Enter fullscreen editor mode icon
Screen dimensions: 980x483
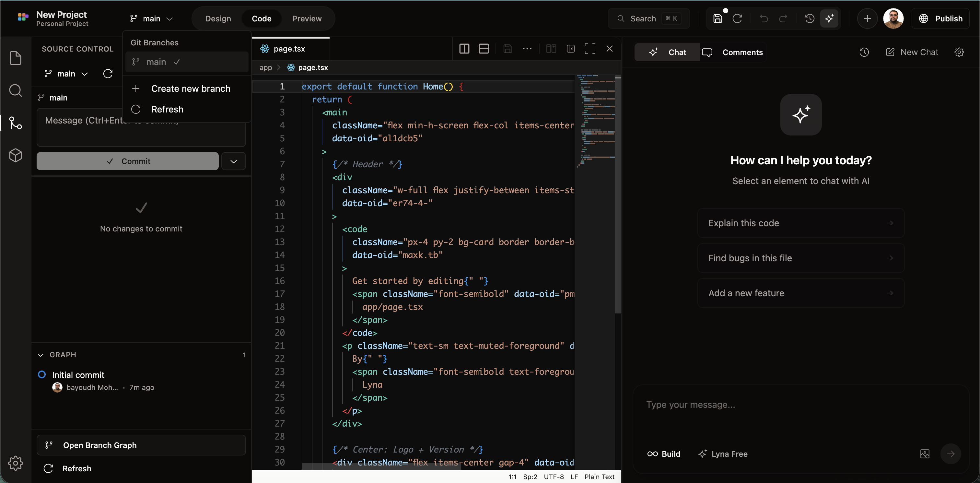(x=590, y=49)
